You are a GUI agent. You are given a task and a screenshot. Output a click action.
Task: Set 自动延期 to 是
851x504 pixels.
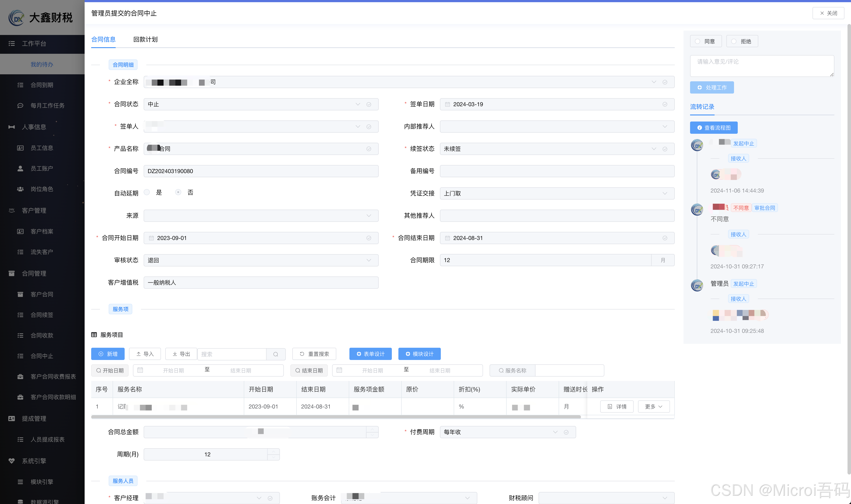146,192
